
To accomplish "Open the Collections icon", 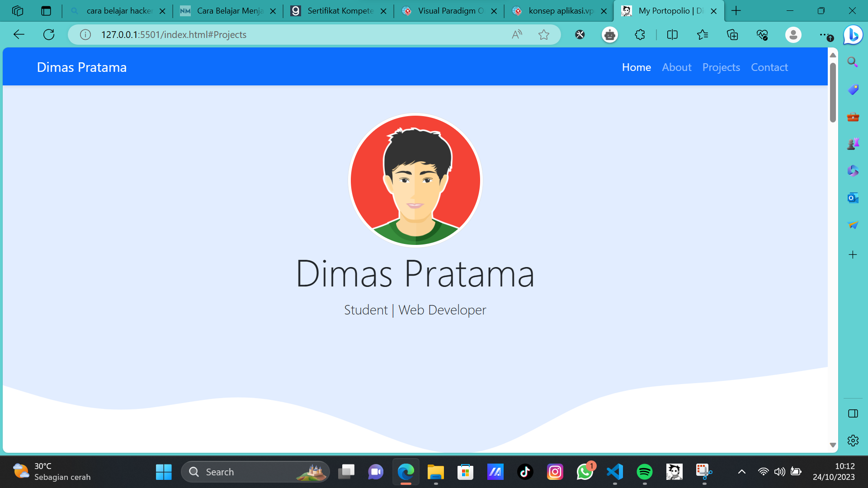I will [x=732, y=34].
